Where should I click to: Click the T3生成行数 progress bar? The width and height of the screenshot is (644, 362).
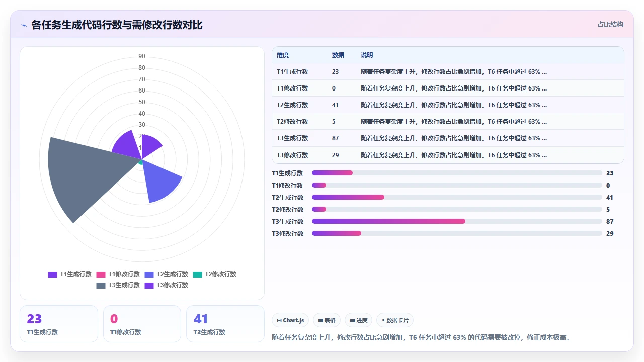point(457,221)
